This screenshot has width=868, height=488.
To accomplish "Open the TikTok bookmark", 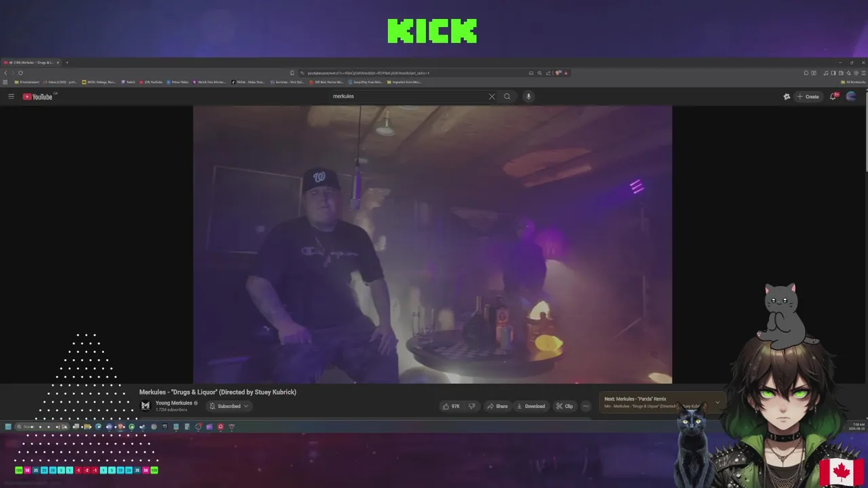I will coord(248,82).
